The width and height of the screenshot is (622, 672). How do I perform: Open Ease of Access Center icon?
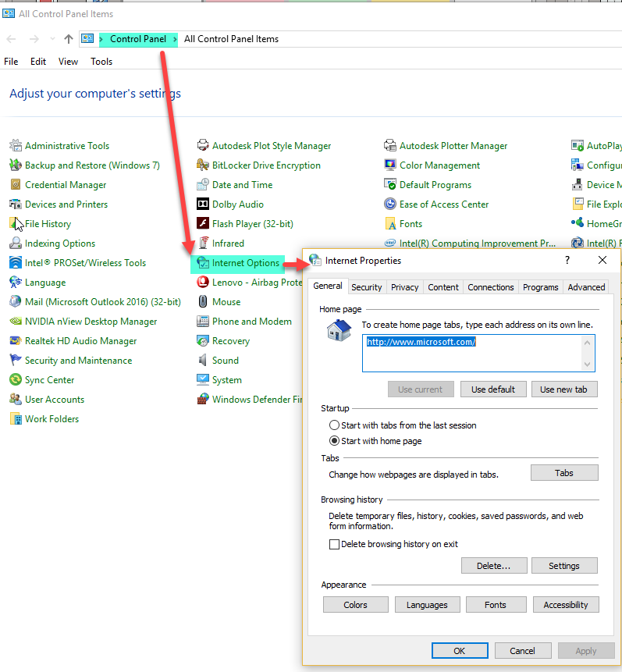[x=390, y=204]
